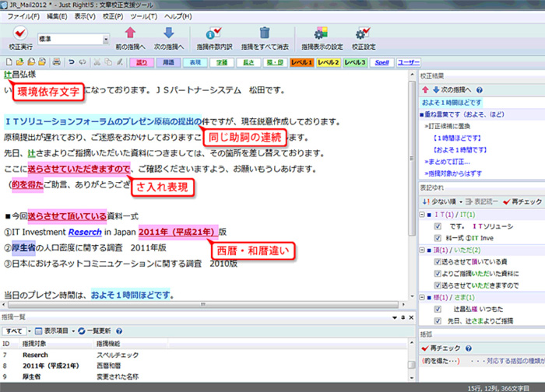This screenshot has width=545, height=392.
Task: Click pink up arrow in 校正結果 panel
Action: [x=425, y=90]
